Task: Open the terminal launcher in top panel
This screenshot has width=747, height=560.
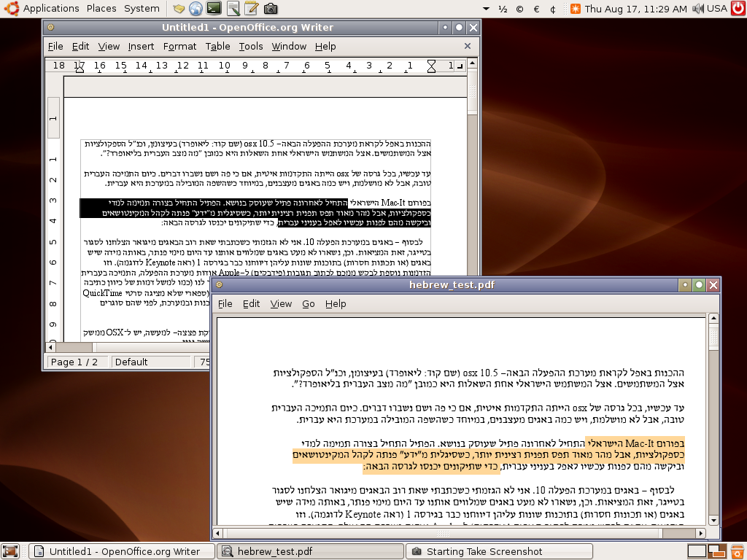Action: click(214, 9)
